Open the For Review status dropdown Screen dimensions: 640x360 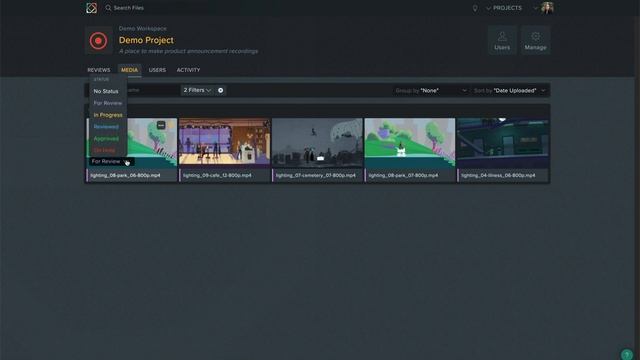point(110,162)
